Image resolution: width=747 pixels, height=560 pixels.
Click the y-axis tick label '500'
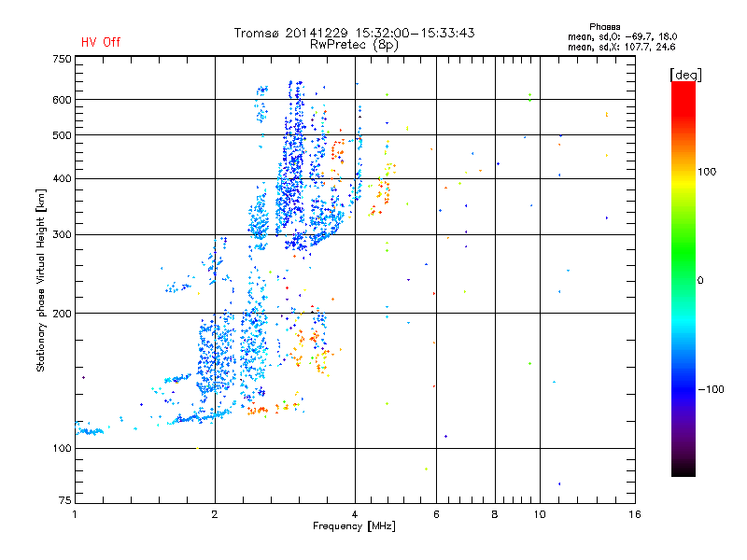62,135
